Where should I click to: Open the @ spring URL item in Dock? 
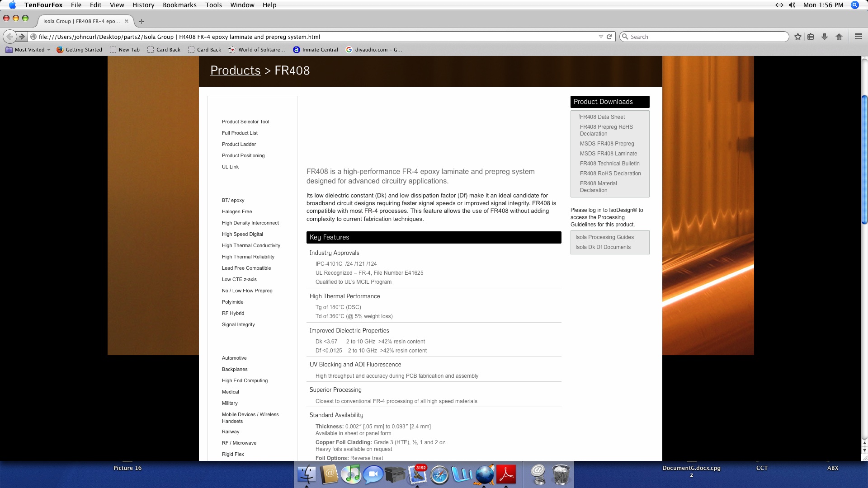[538, 474]
